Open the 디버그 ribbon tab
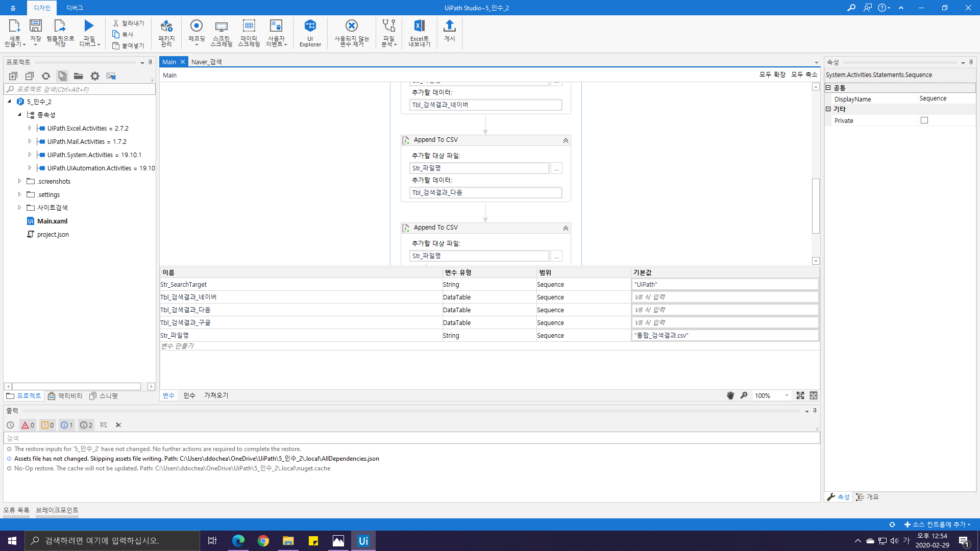Image resolution: width=980 pixels, height=551 pixels. point(75,8)
